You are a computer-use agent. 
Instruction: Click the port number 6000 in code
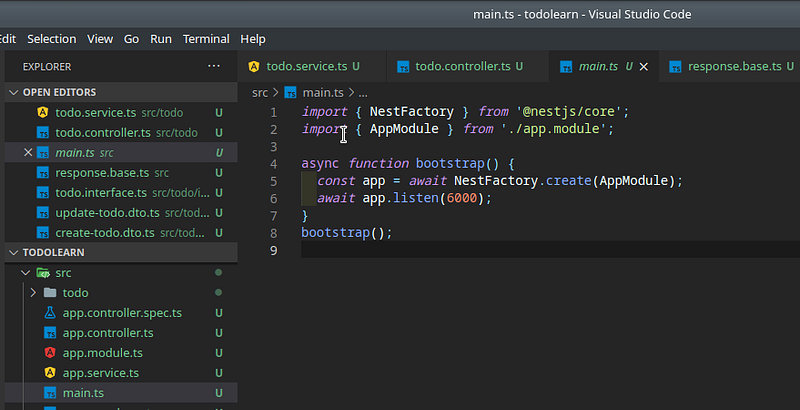tap(461, 198)
